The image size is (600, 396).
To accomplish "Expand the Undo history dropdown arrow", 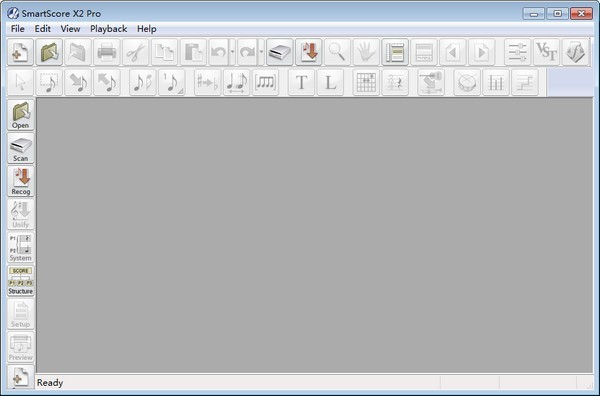I will (232, 52).
